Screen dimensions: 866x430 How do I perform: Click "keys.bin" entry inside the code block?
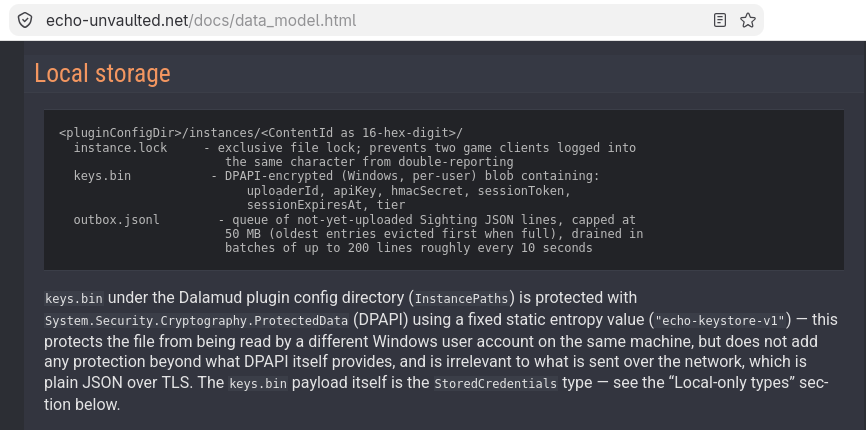pyautogui.click(x=102, y=176)
